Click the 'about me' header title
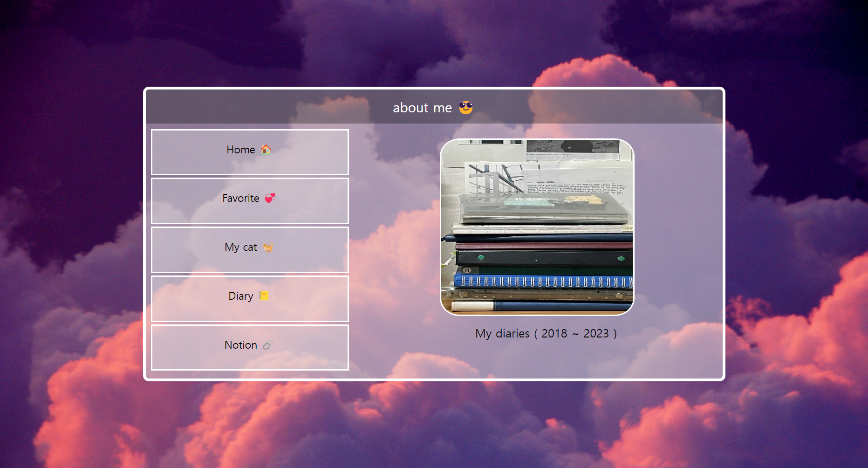 pyautogui.click(x=422, y=108)
